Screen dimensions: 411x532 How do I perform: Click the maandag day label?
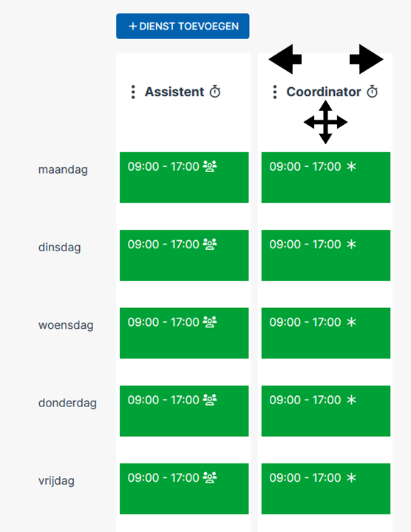coord(63,169)
